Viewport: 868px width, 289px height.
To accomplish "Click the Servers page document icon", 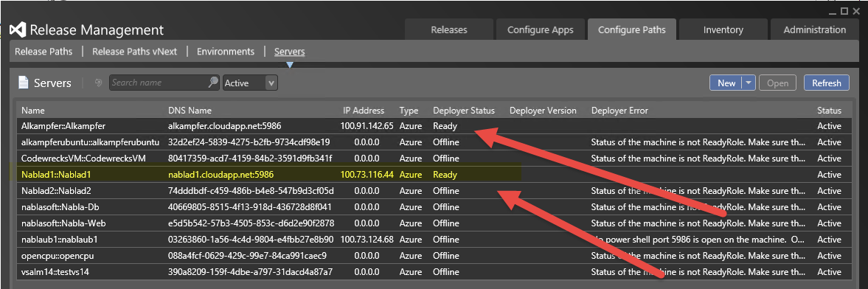I will pyautogui.click(x=24, y=83).
